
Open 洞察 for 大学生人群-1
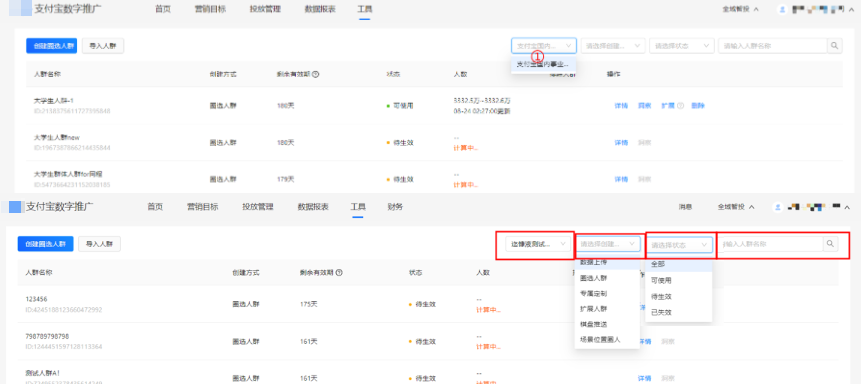tap(644, 106)
